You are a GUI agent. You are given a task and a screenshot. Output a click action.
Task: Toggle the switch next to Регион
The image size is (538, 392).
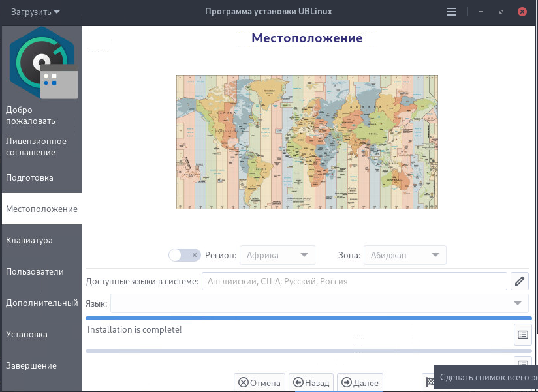click(x=184, y=255)
